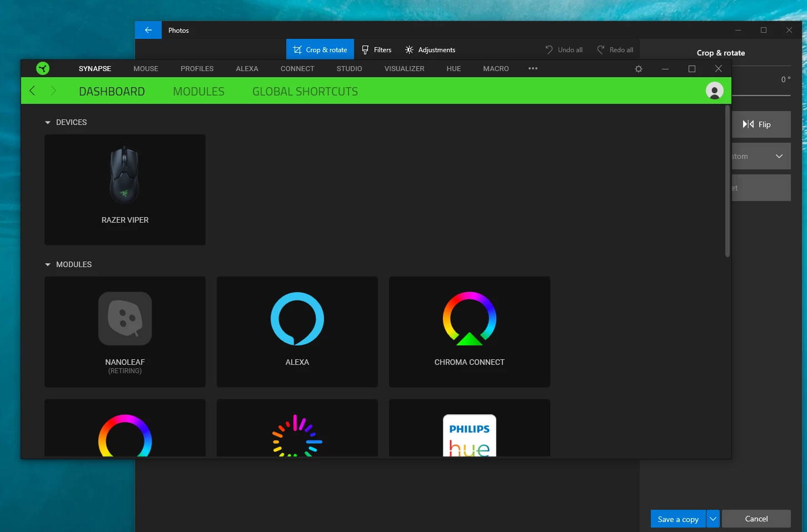Open Save a copy dropdown arrow
Viewport: 807px width, 532px height.
tap(713, 519)
